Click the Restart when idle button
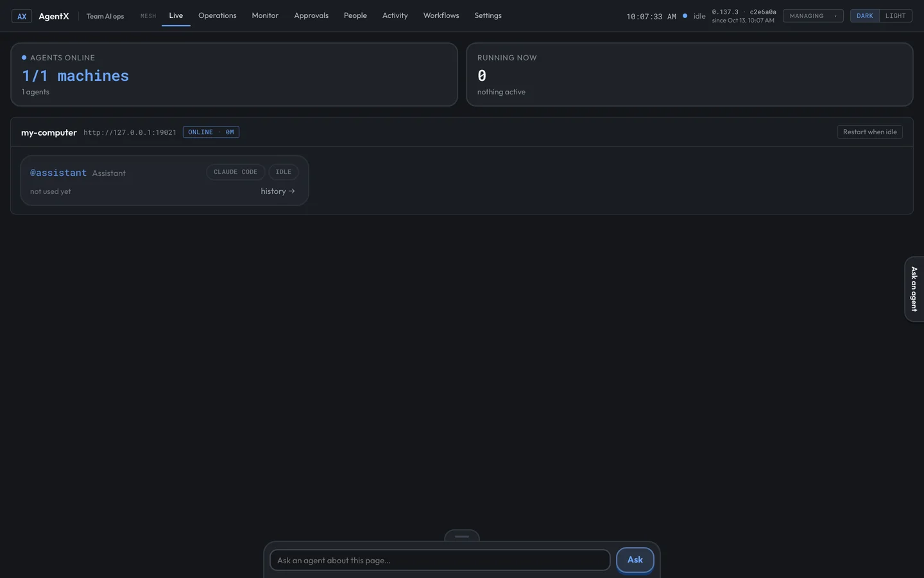Image resolution: width=924 pixels, height=578 pixels. [870, 132]
